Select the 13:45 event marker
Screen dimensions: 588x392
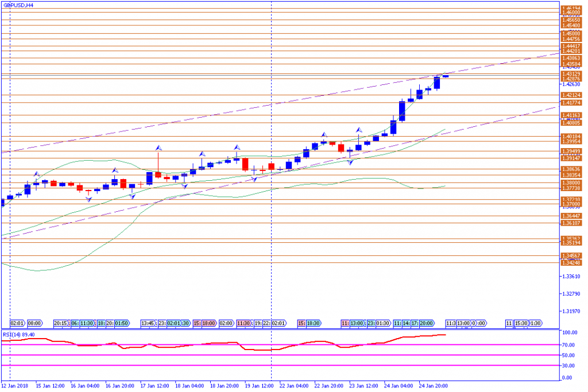point(149,323)
